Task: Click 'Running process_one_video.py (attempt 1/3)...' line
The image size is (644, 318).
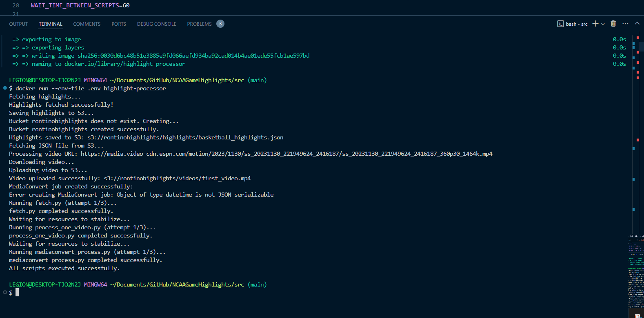Action: (x=82, y=227)
